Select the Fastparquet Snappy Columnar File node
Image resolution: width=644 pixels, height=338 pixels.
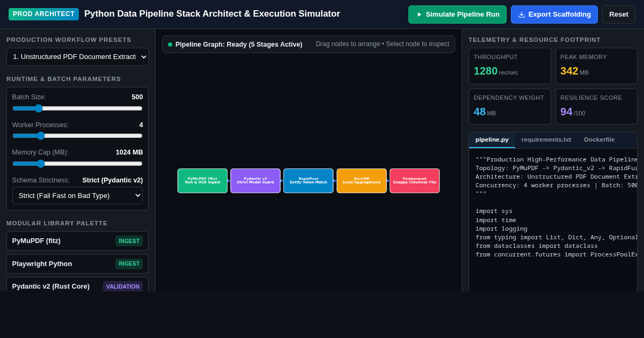415,181
